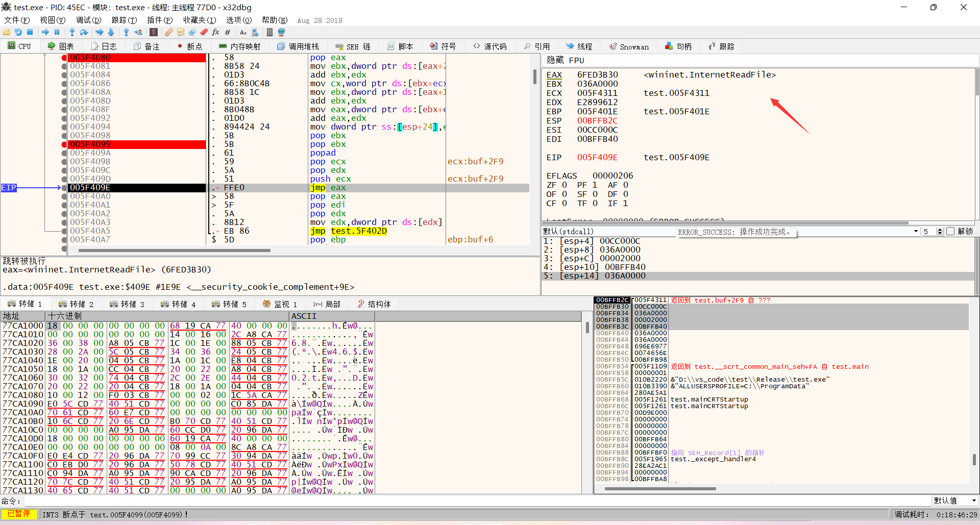Open the Comments speech-bubble icon
This screenshot has height=525, width=980.
(180, 32)
